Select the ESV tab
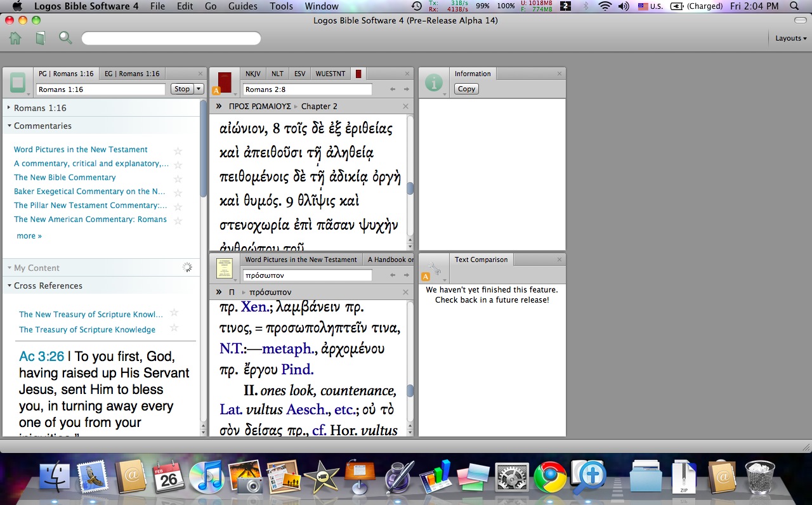812x505 pixels. (299, 74)
